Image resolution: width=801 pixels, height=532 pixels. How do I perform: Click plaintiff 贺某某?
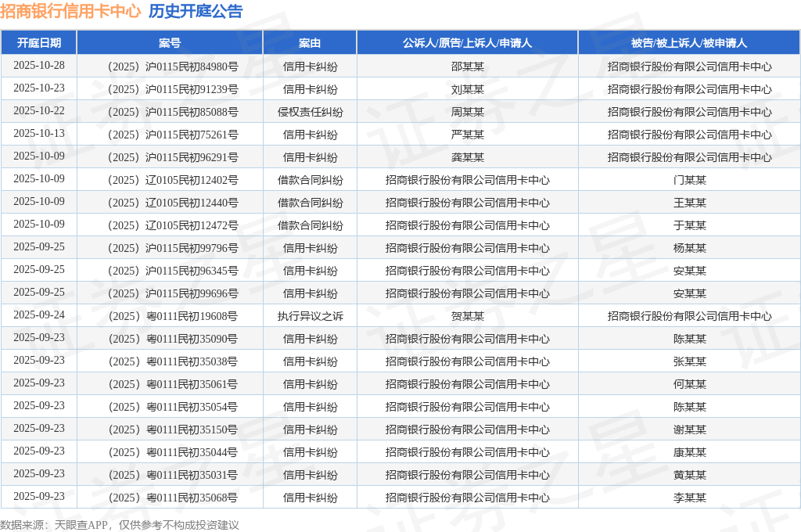tap(468, 316)
